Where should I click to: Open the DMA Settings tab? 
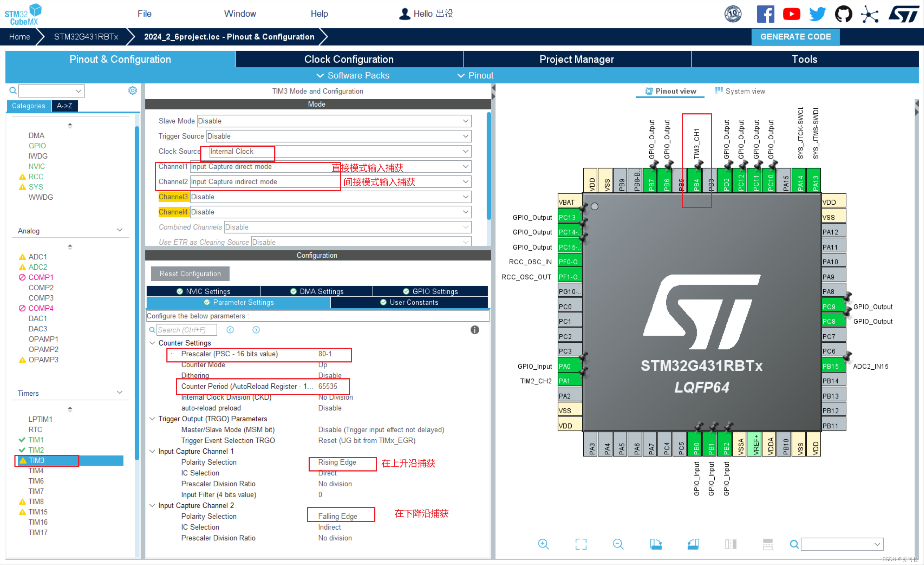coord(317,291)
